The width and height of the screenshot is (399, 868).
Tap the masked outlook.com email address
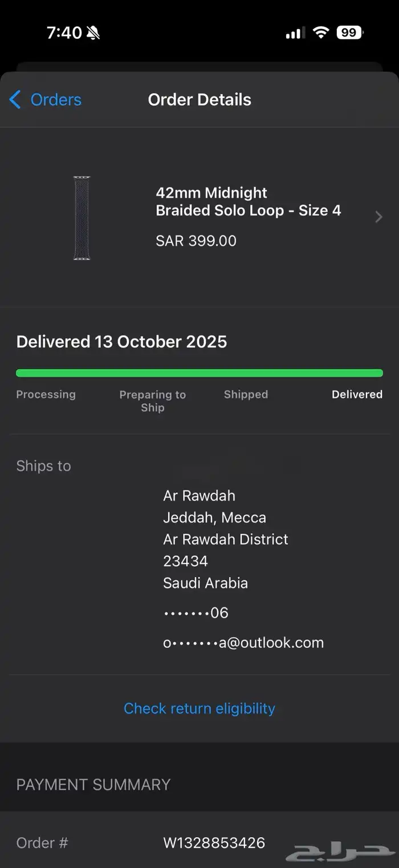coord(243,643)
